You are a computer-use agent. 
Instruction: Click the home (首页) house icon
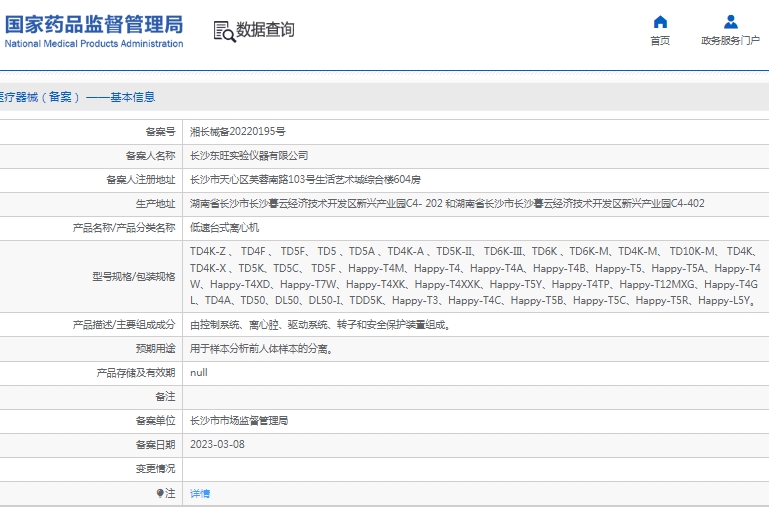660,22
